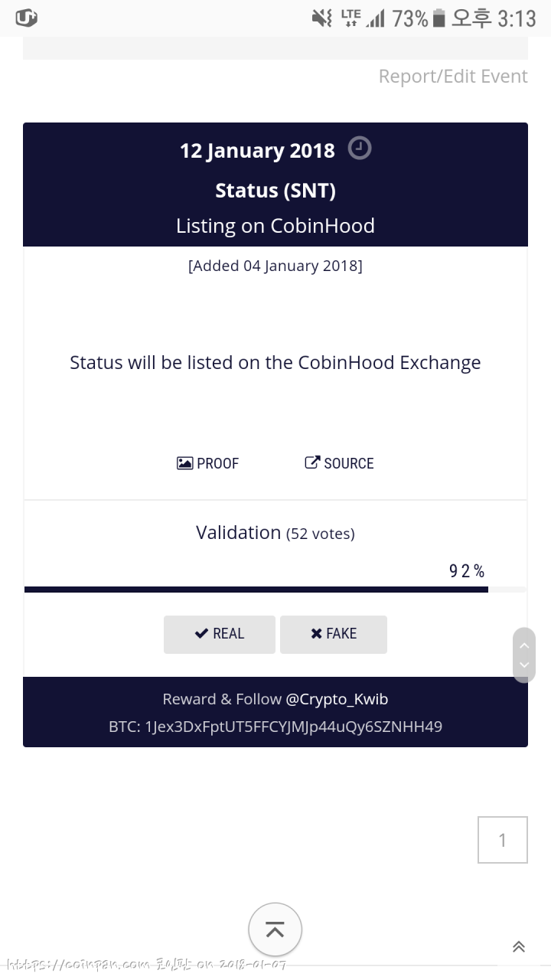Tap the app notification icon in status bar
Image resolution: width=551 pixels, height=980 pixels.
point(27,17)
